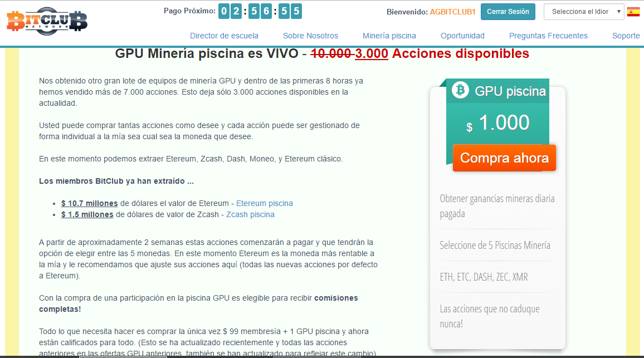Click the $ 10.7 millones link

90,203
